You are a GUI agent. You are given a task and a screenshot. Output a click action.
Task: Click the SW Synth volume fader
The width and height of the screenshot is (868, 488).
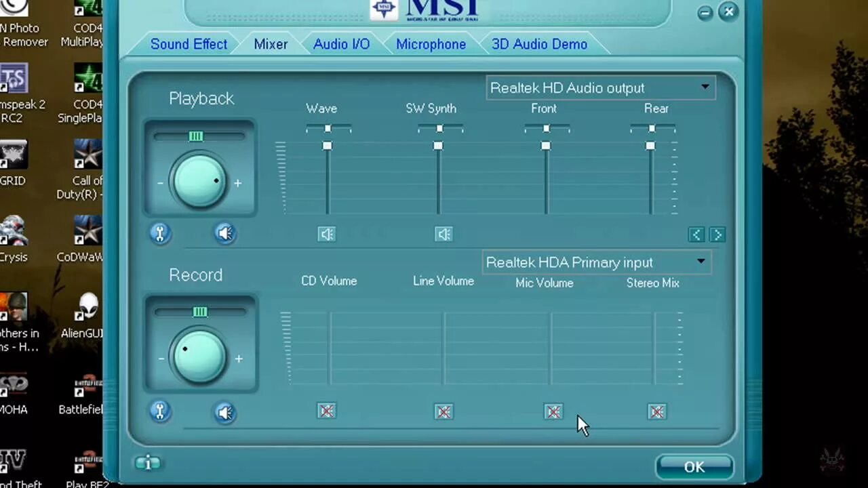pyautogui.click(x=438, y=146)
